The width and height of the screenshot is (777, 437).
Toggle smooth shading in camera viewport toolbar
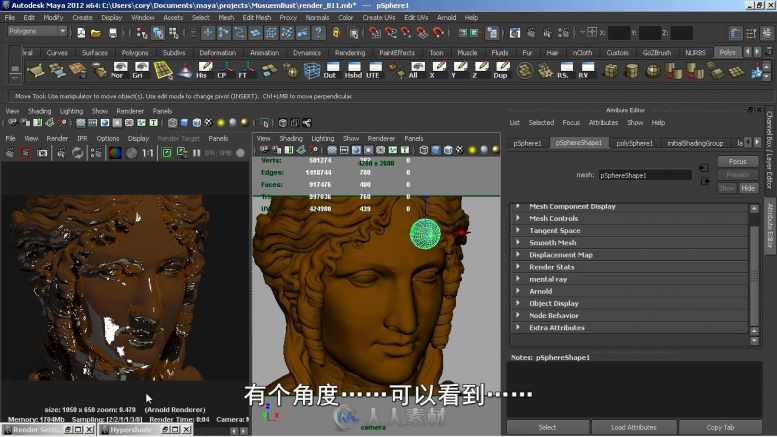(x=436, y=150)
